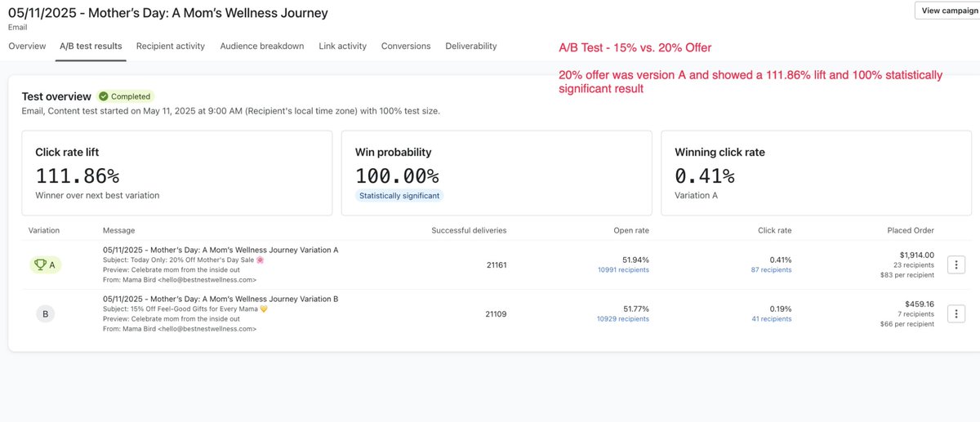980x422 pixels.
Task: Click the Variation B message title
Action: (x=220, y=300)
